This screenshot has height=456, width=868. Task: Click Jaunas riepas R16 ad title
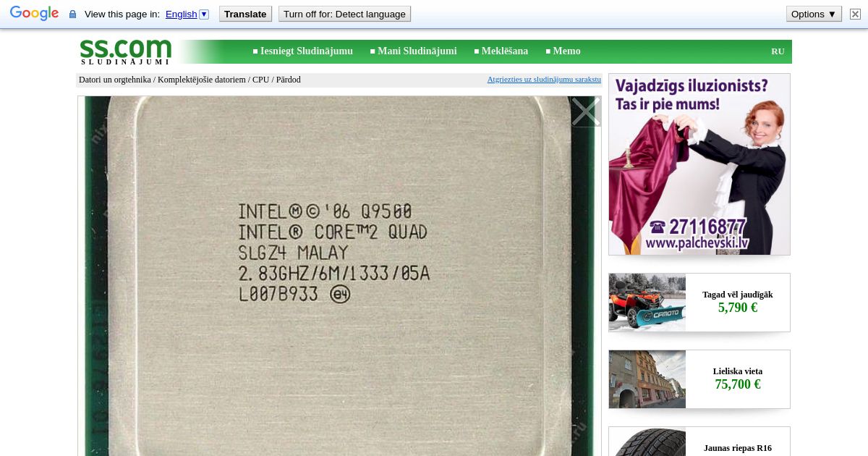[738, 448]
